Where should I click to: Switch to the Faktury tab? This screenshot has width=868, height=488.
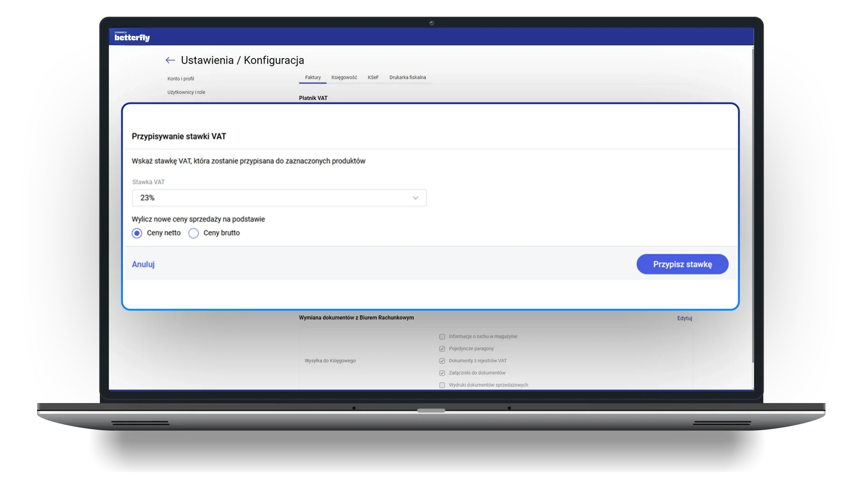coord(313,77)
